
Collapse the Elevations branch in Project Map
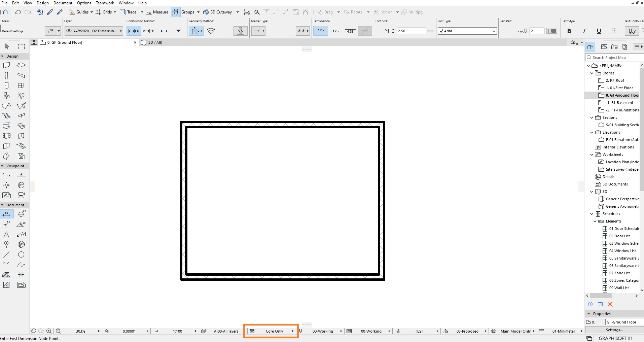point(592,132)
